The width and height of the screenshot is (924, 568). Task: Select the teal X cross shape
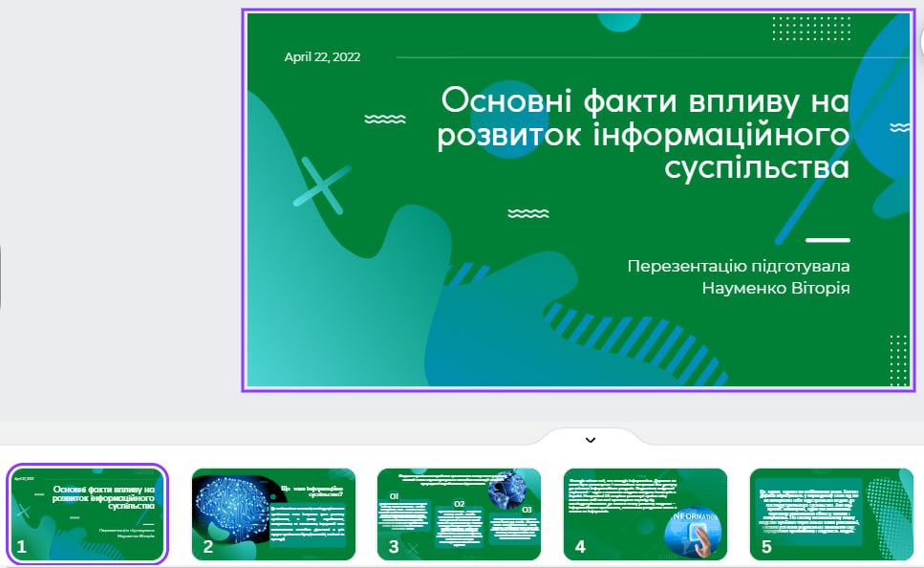click(322, 186)
